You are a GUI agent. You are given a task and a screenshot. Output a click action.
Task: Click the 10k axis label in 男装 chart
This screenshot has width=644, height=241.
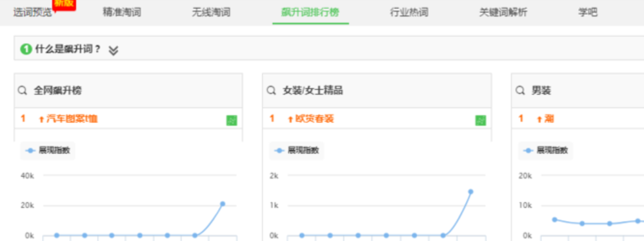(525, 205)
